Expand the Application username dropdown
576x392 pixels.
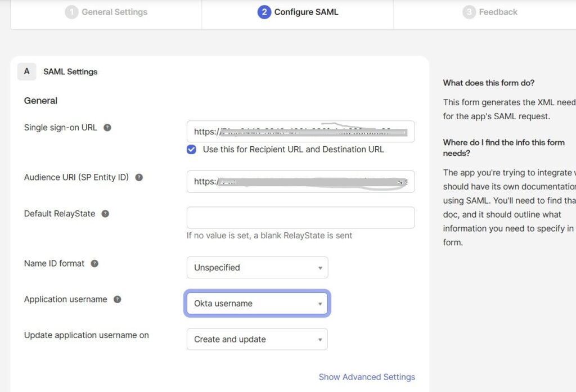click(x=257, y=304)
